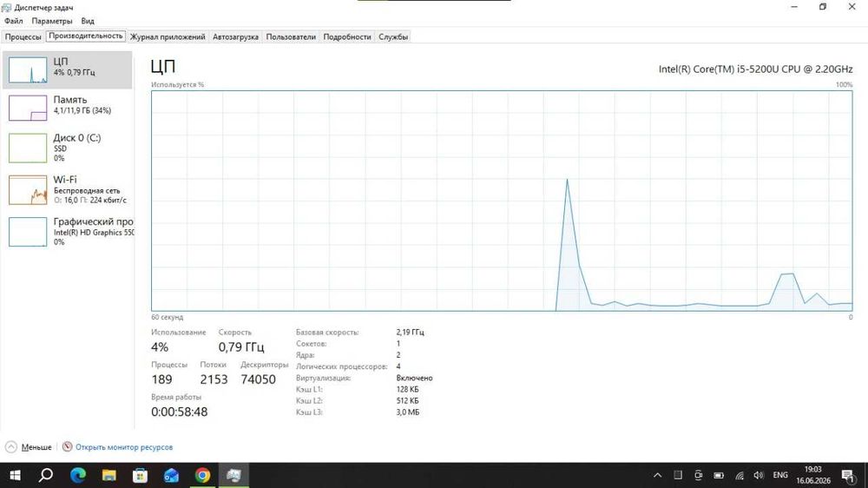The height and width of the screenshot is (488, 868).
Task: Open Microsoft Store from taskbar
Action: [x=140, y=475]
